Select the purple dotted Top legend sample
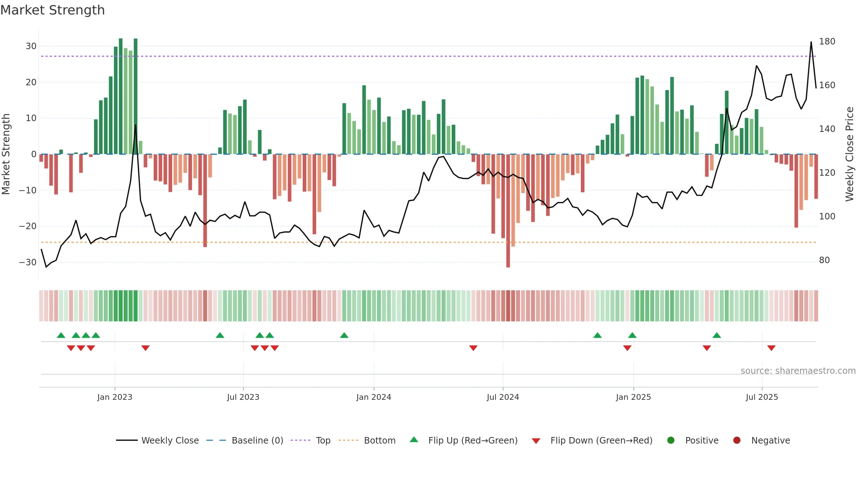 tap(301, 440)
